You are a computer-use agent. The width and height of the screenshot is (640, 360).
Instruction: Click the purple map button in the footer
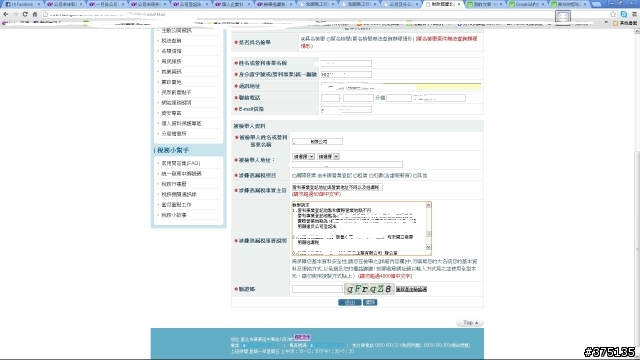click(x=302, y=338)
